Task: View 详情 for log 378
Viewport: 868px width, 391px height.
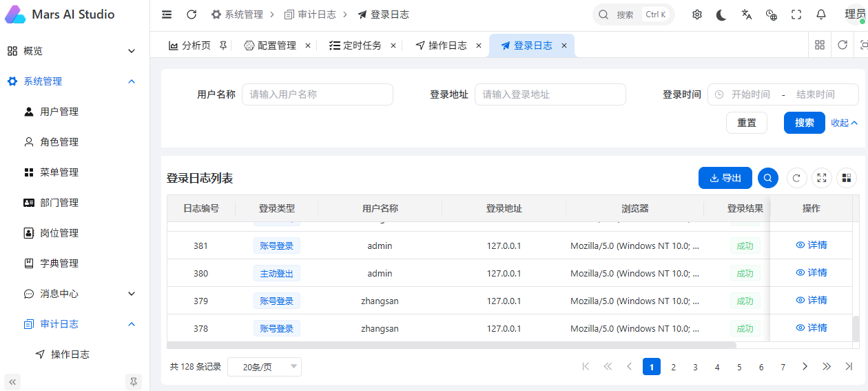Action: tap(812, 328)
